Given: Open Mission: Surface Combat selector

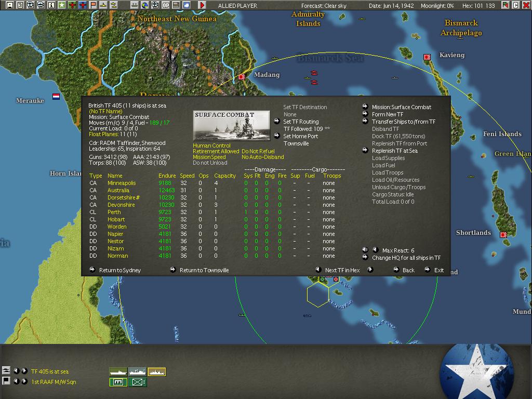Looking at the screenshot, I should click(402, 107).
